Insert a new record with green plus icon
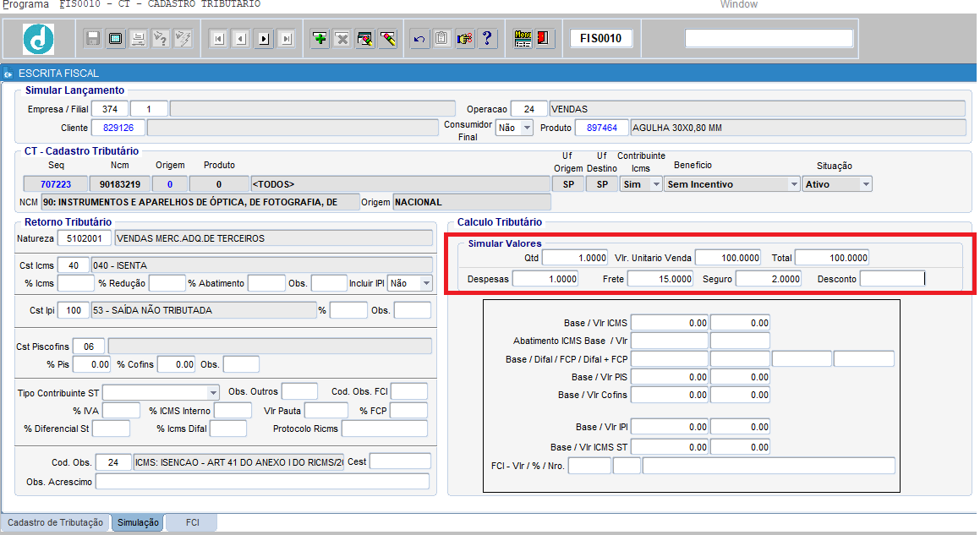 [x=320, y=39]
